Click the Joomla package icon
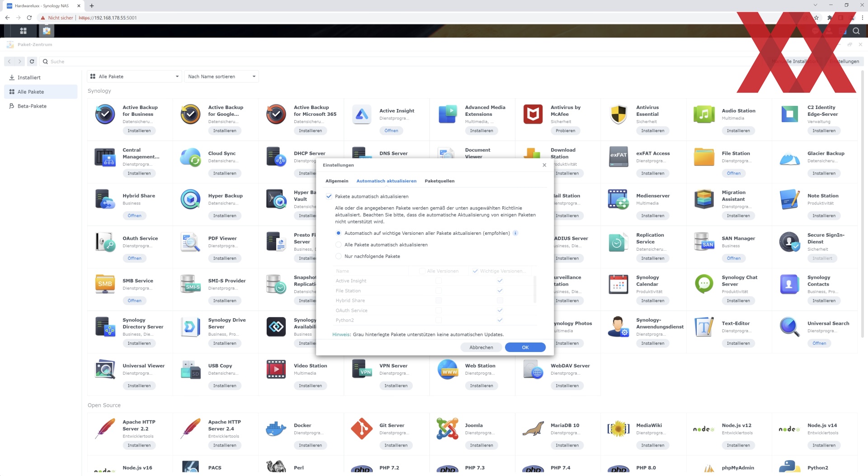This screenshot has height=476, width=868. [448, 429]
